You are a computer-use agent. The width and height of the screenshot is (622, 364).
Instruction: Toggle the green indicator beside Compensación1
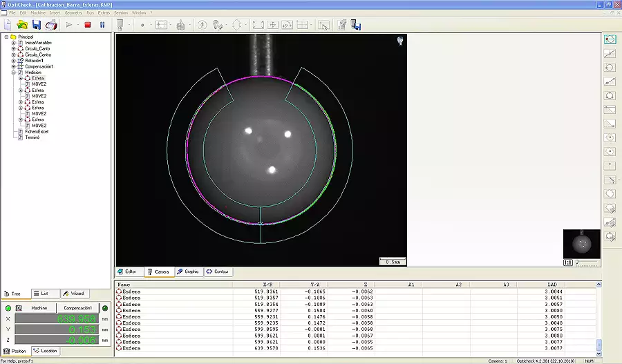coord(105,308)
